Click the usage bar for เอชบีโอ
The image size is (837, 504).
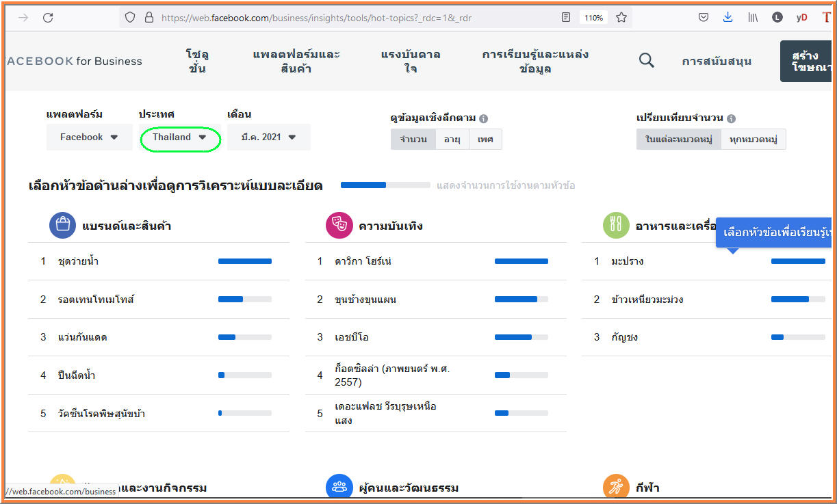[521, 337]
